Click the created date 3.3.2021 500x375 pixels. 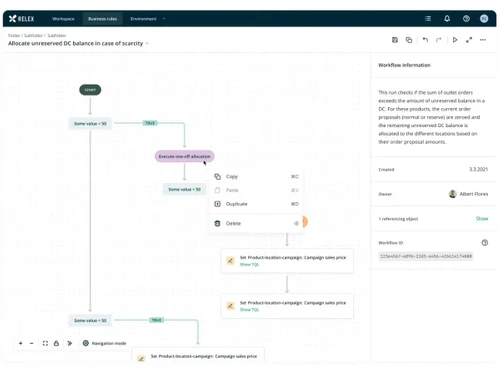click(x=478, y=169)
